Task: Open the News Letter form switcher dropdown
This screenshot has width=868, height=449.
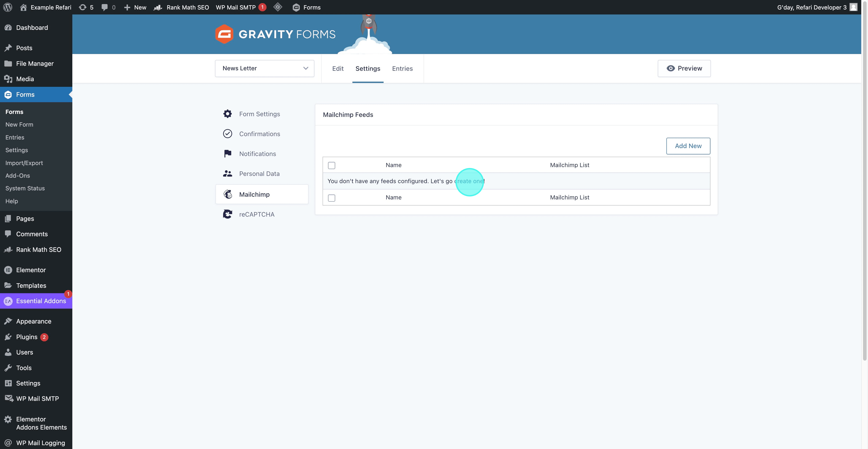Action: [264, 69]
